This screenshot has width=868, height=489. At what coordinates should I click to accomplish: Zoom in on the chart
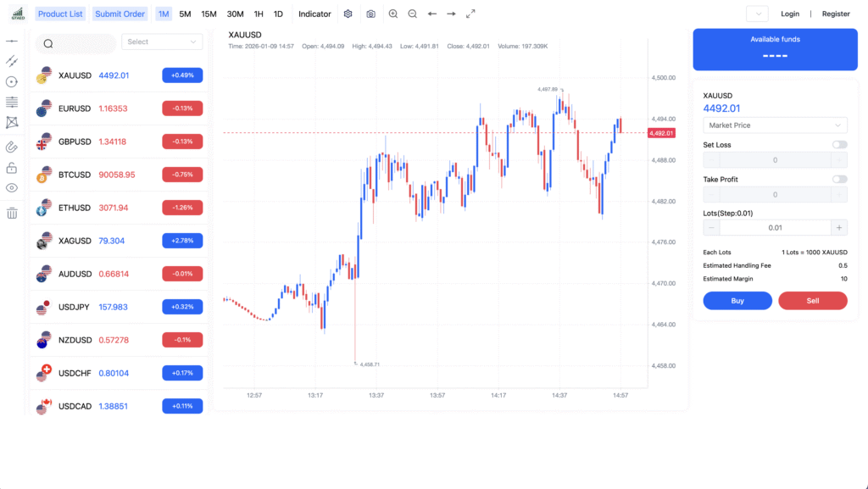click(392, 14)
